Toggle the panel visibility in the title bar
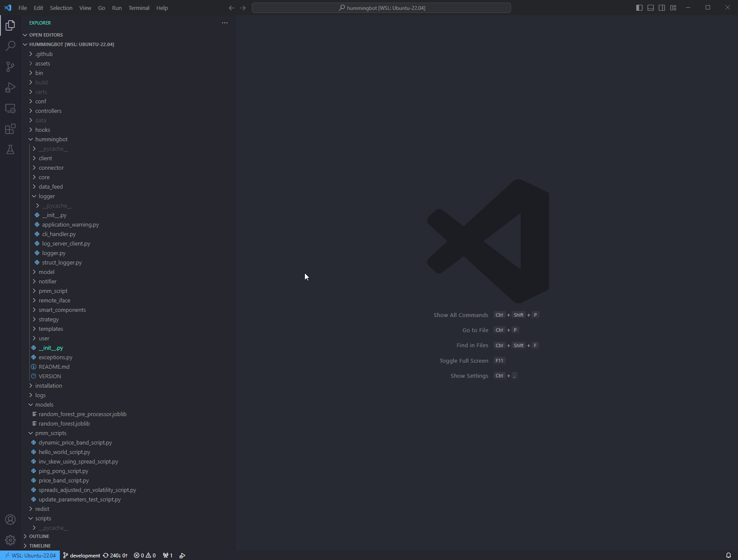 650,7
